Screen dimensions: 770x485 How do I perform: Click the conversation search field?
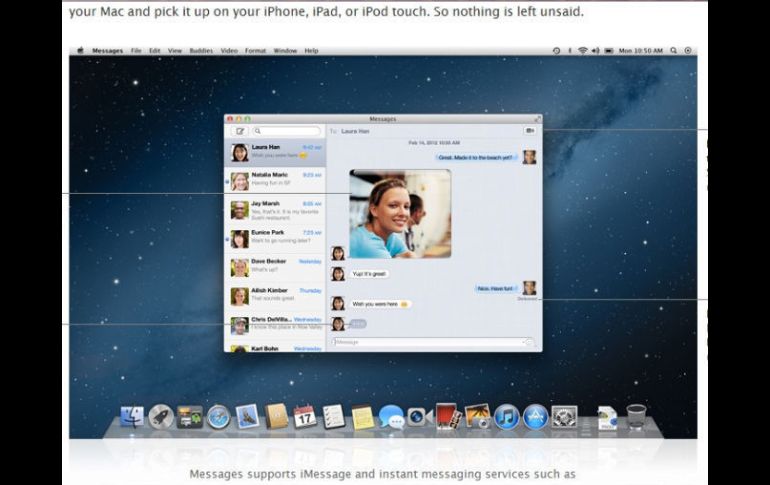[286, 131]
